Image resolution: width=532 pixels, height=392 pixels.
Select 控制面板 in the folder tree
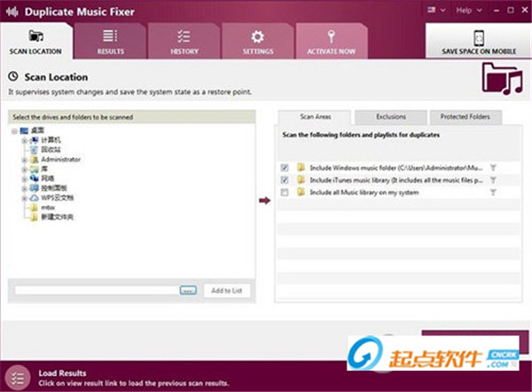[54, 188]
